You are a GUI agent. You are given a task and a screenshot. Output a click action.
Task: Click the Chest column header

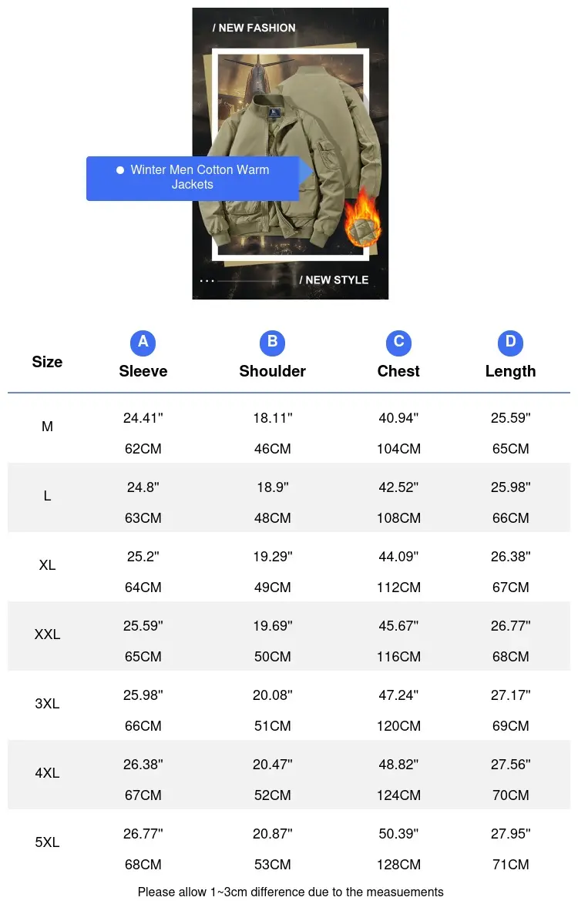(x=398, y=371)
